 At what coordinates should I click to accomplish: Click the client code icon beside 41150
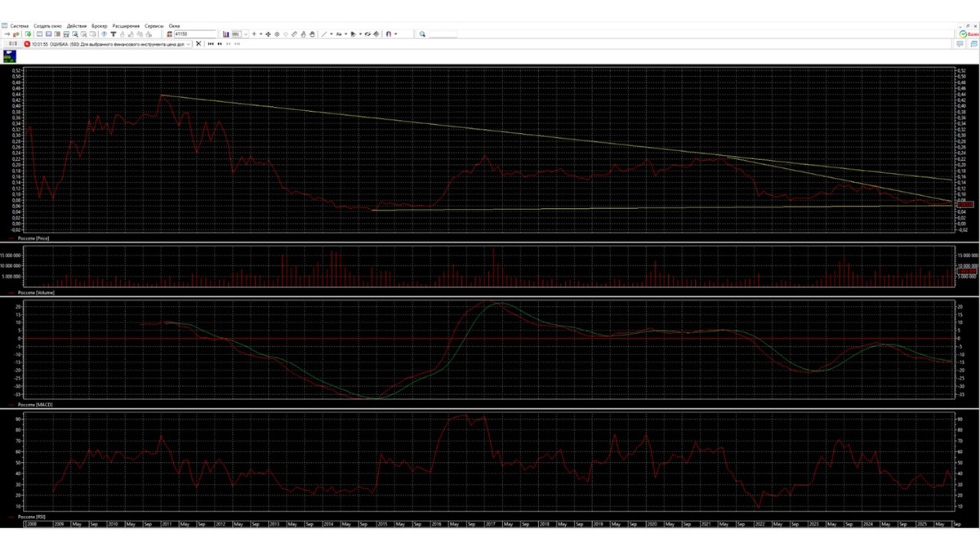169,34
